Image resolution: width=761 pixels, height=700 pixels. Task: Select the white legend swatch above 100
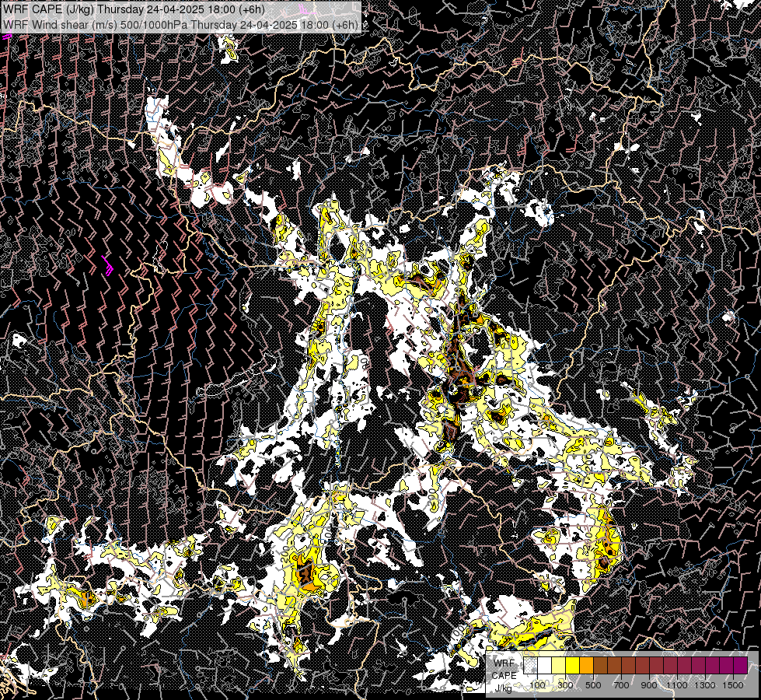[x=545, y=665]
